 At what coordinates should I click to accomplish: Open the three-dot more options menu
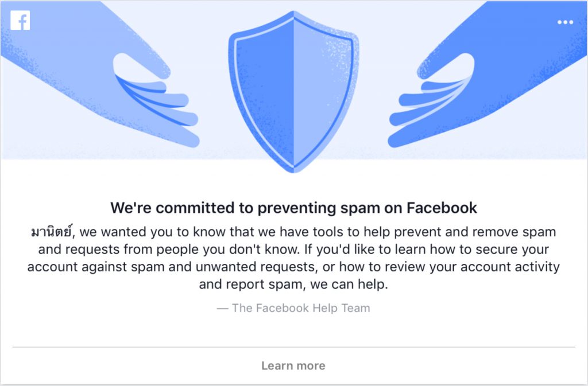click(565, 22)
